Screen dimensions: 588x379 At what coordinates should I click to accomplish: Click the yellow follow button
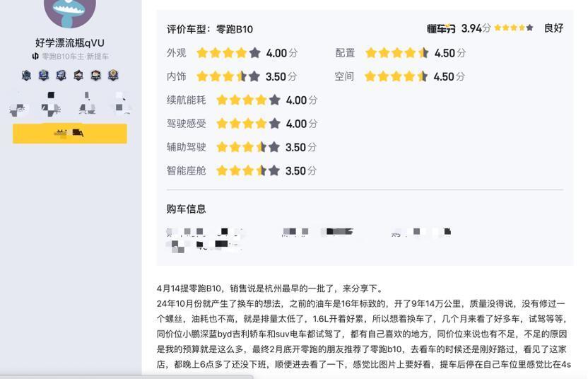click(x=70, y=134)
